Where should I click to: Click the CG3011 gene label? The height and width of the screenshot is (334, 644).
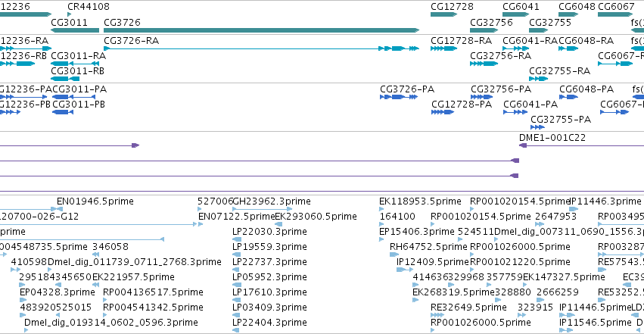point(69,22)
